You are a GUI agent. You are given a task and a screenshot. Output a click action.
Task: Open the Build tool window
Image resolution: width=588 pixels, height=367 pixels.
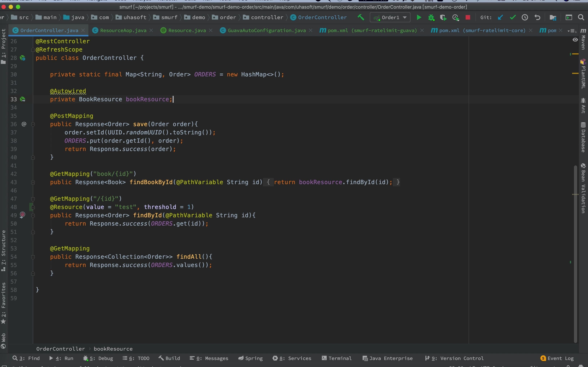tap(169, 358)
